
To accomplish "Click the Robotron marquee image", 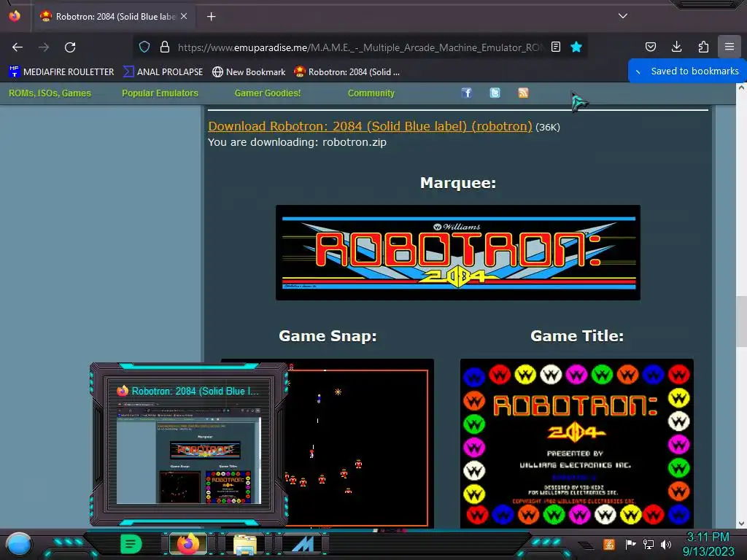I will point(458,252).
